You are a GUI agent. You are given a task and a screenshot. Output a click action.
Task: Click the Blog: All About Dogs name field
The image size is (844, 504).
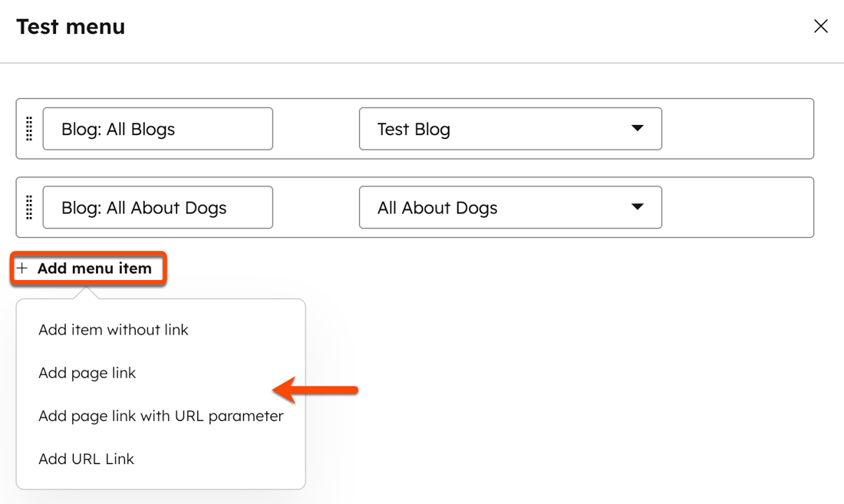pos(158,207)
